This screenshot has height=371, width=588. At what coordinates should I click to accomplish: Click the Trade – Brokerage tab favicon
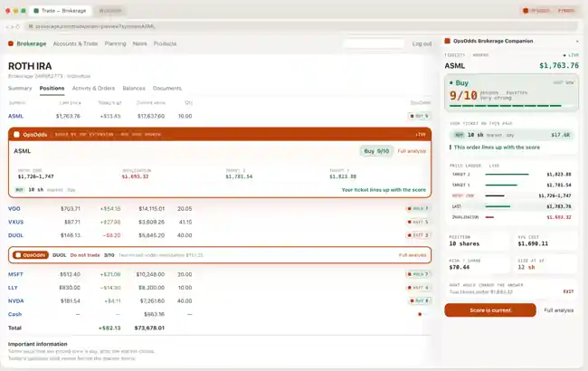coord(36,11)
